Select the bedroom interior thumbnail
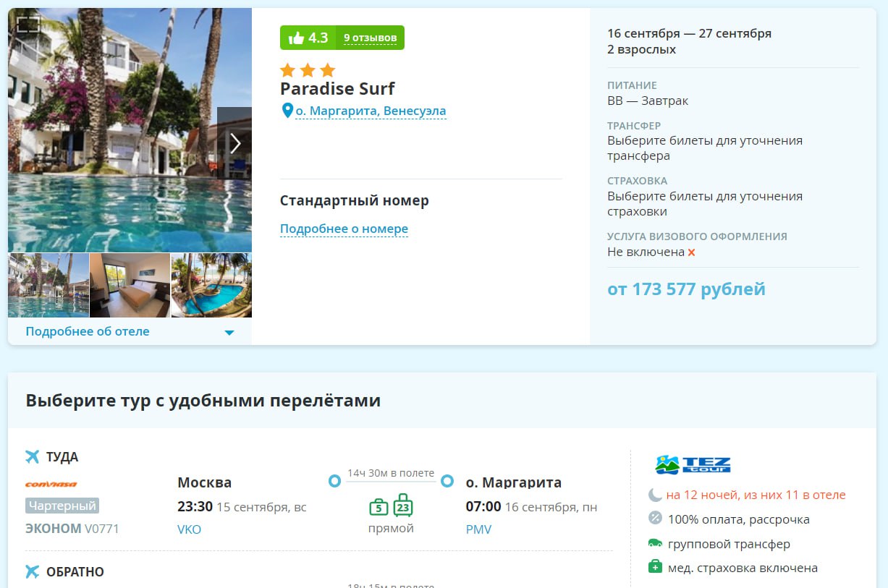Viewport: 888px width, 588px height. (x=130, y=285)
